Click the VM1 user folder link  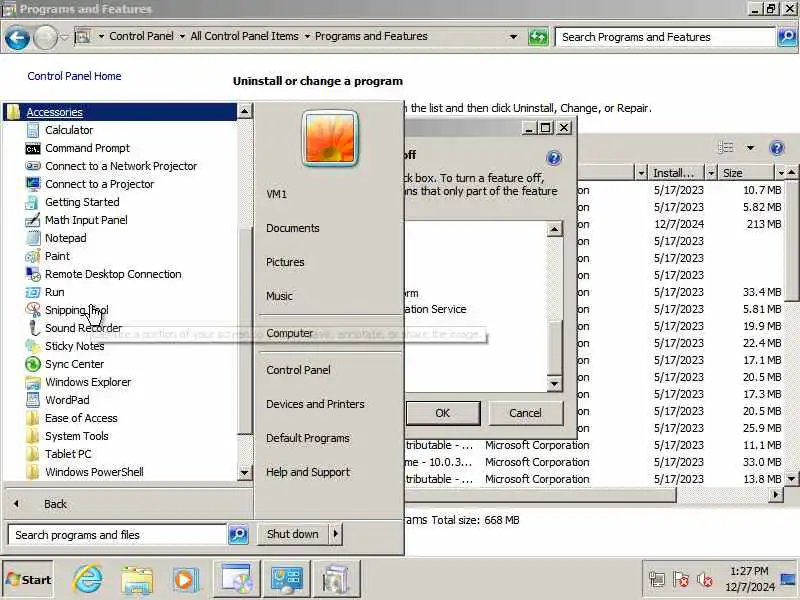tap(276, 194)
